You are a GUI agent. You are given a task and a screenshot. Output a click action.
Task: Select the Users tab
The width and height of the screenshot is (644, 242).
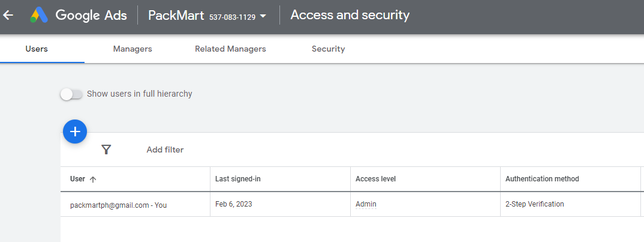(x=37, y=49)
